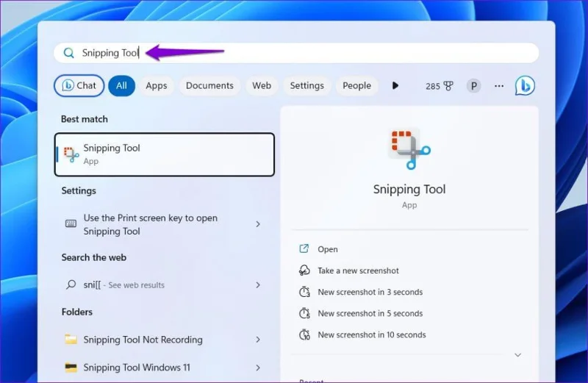Show more filter tabs with play arrow

pyautogui.click(x=395, y=85)
